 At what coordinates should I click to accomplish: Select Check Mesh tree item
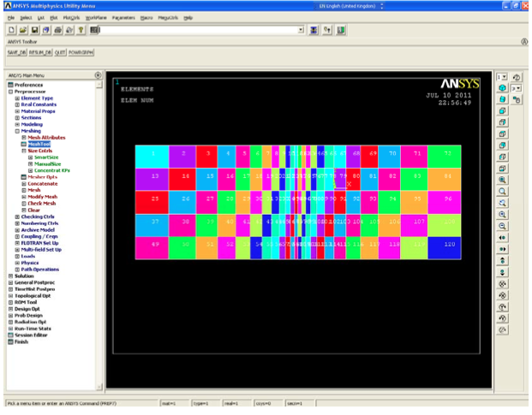pos(42,204)
